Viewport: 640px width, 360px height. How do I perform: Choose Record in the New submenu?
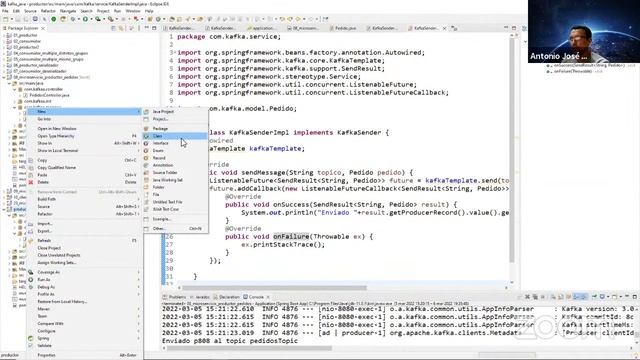pyautogui.click(x=176, y=158)
